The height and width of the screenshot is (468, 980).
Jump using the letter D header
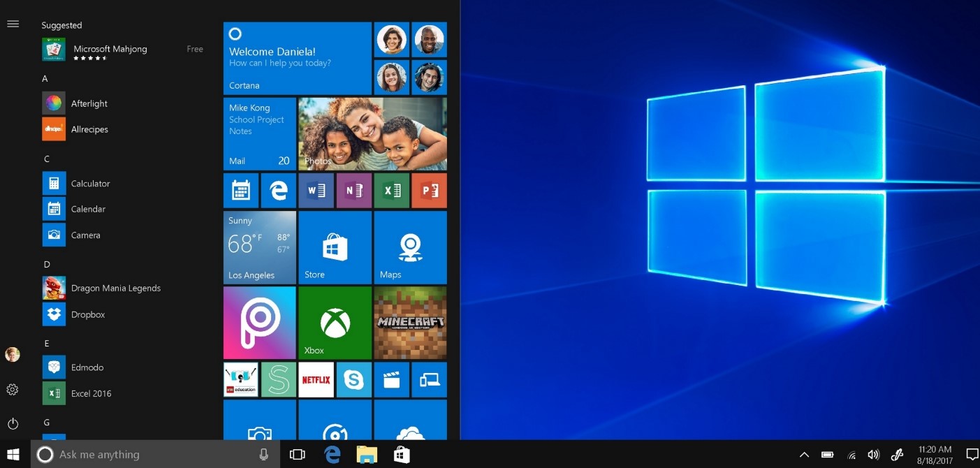tap(47, 264)
